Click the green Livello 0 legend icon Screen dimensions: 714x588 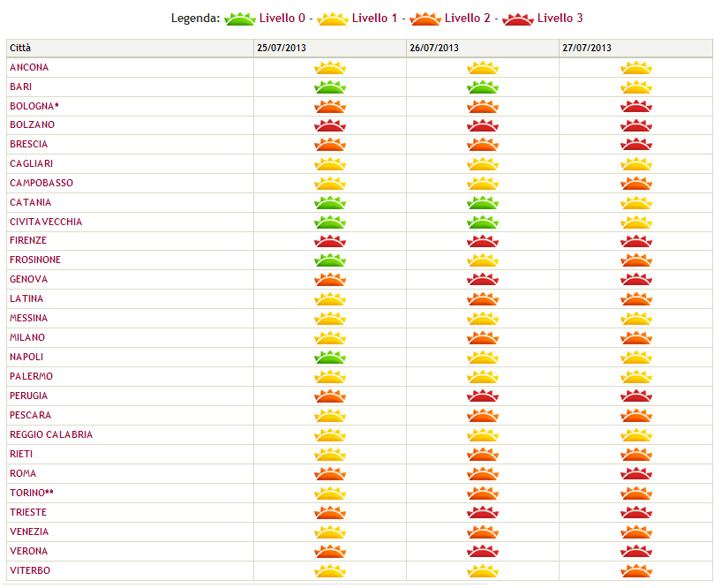click(x=240, y=19)
